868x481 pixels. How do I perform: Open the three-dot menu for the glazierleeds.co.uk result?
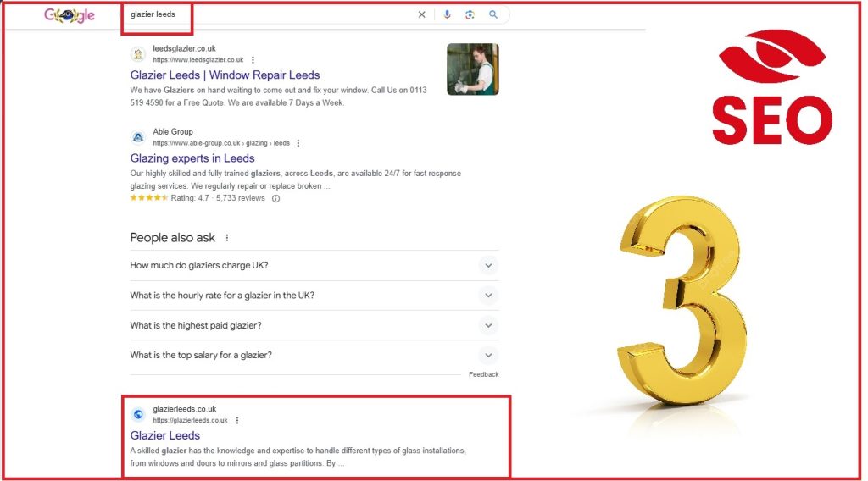point(237,420)
